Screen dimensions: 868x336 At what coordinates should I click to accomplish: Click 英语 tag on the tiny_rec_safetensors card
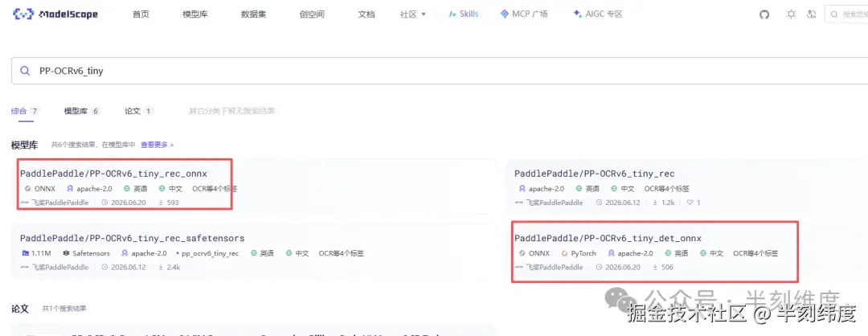[x=262, y=253]
